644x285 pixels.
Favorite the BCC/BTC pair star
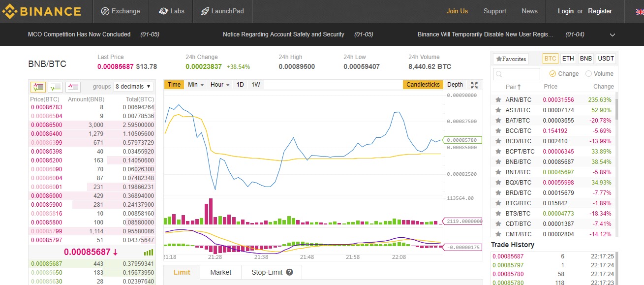[497, 130]
